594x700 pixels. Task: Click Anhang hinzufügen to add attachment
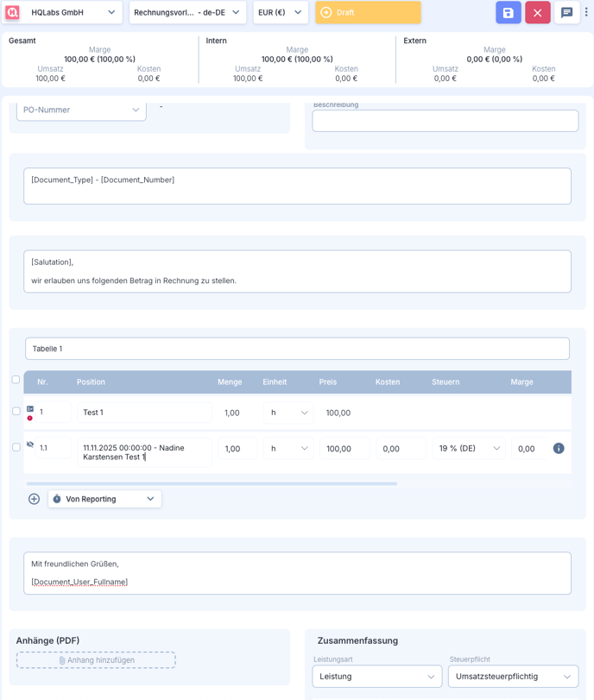96,660
